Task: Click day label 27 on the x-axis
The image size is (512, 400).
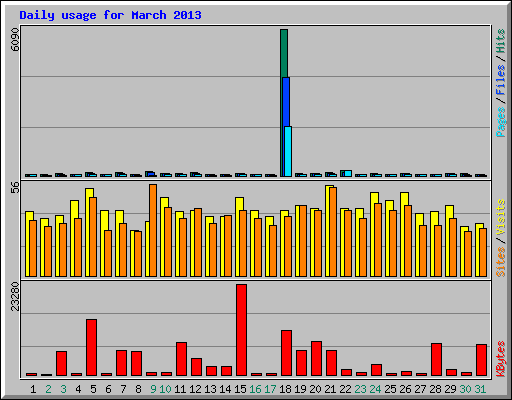Action: 420,389
